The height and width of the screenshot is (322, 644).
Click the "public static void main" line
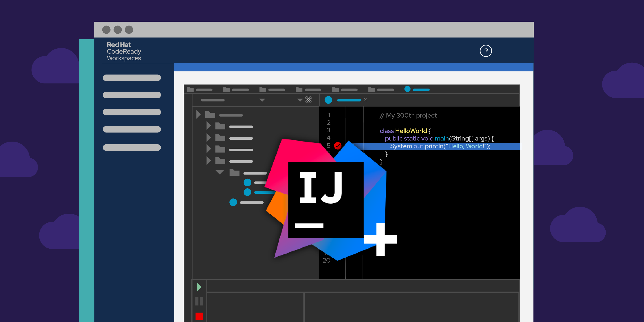coord(439,139)
